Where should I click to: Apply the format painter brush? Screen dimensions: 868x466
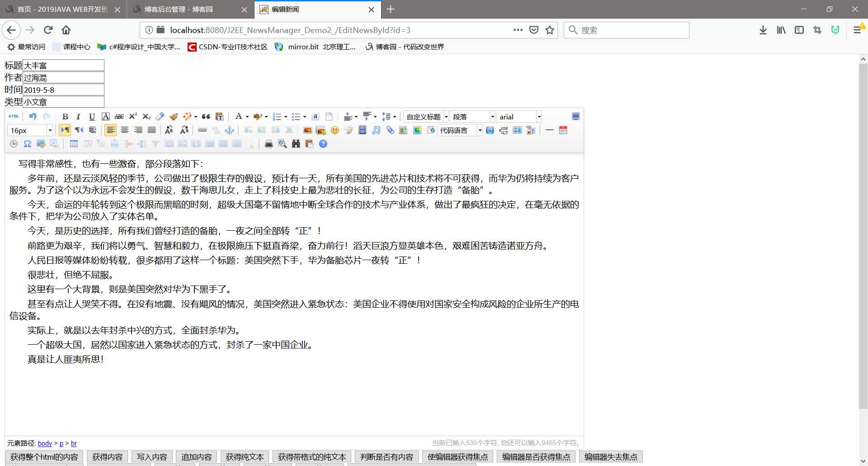(x=174, y=117)
